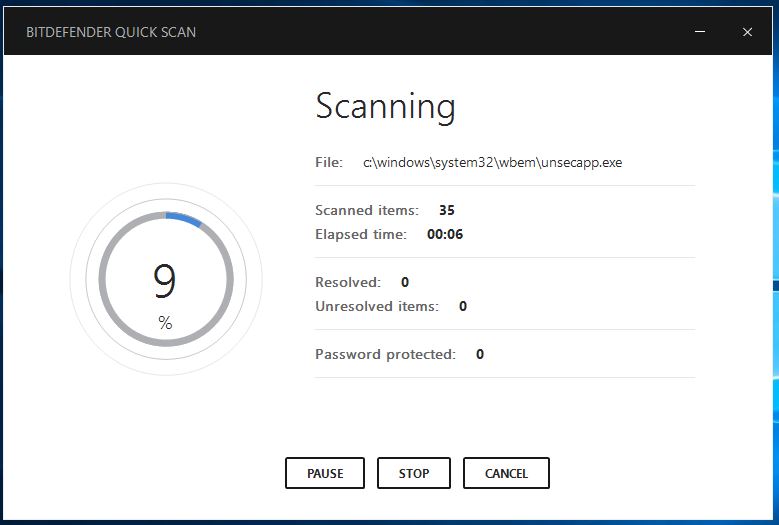779x525 pixels.
Task: Click the BITDEFENDER QUICK SCAN title text
Action: tap(111, 32)
